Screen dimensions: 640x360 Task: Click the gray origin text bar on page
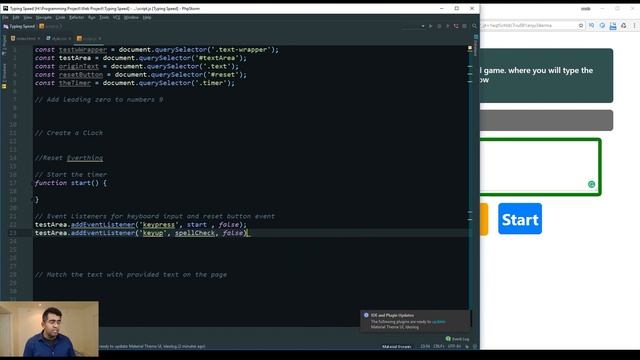[x=547, y=120]
